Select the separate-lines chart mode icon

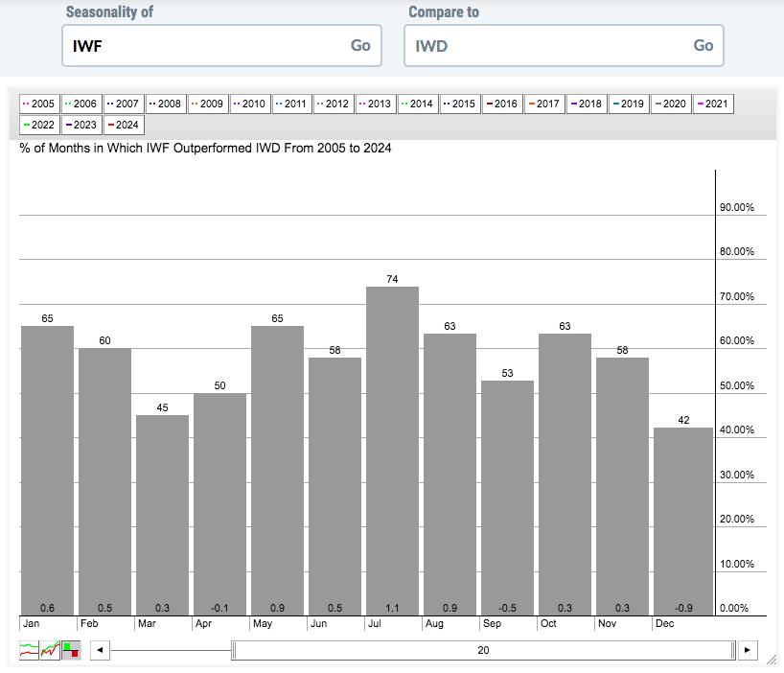point(30,650)
